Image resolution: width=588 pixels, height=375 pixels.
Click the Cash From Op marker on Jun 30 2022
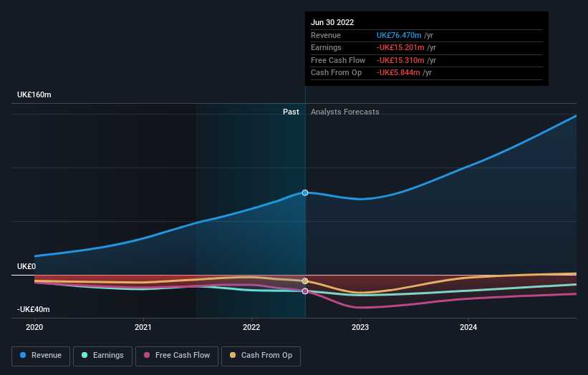tap(305, 281)
